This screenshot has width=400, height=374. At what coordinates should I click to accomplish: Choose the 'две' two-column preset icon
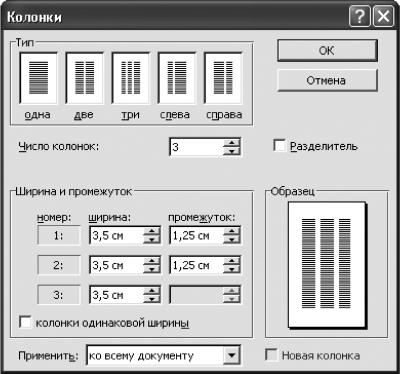(85, 78)
